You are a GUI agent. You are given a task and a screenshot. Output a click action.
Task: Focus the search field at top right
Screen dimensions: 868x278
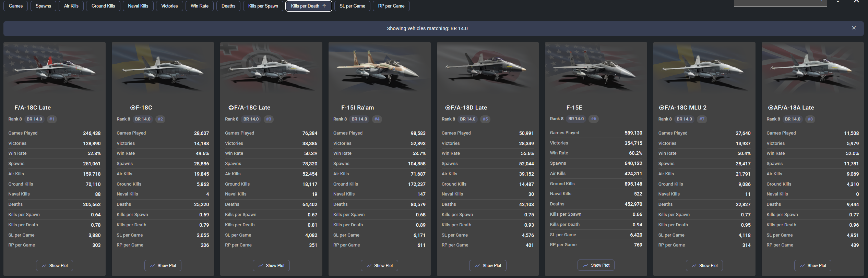tap(780, 3)
